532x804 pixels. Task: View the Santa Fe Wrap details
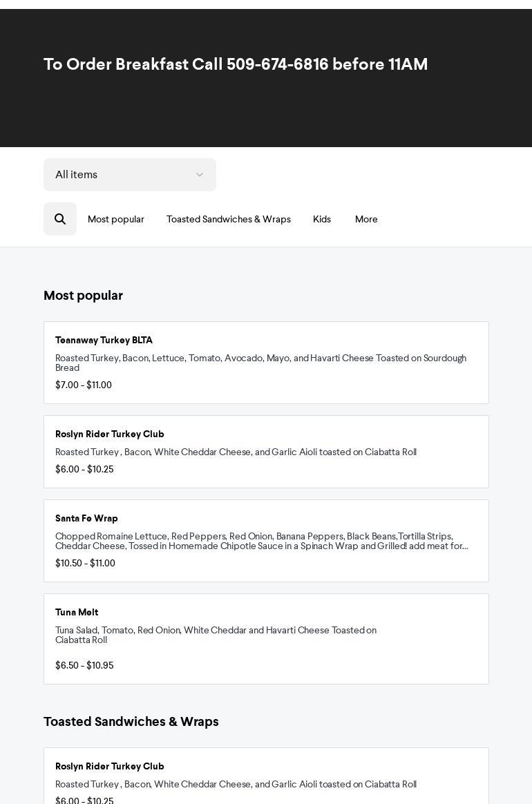[x=266, y=541]
